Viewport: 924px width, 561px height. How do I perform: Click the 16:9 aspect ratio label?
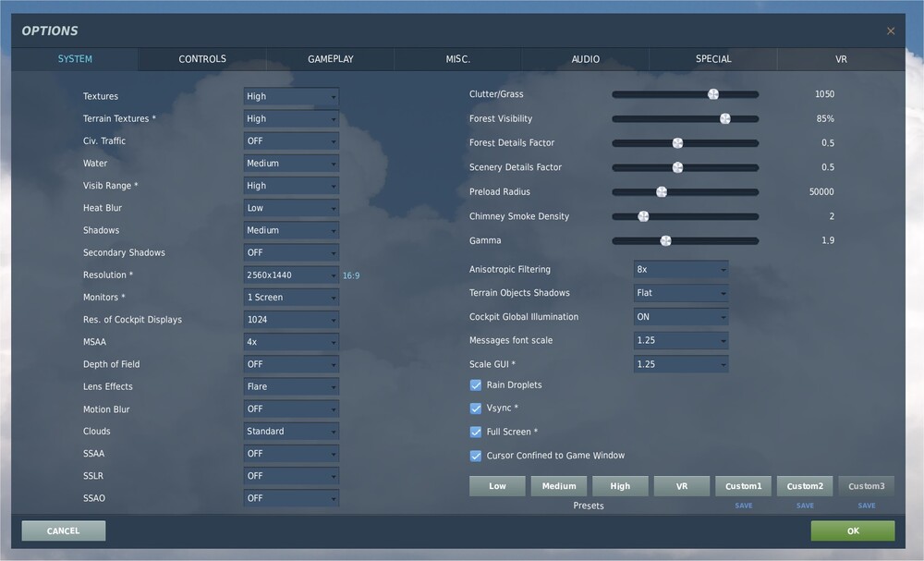coord(351,275)
